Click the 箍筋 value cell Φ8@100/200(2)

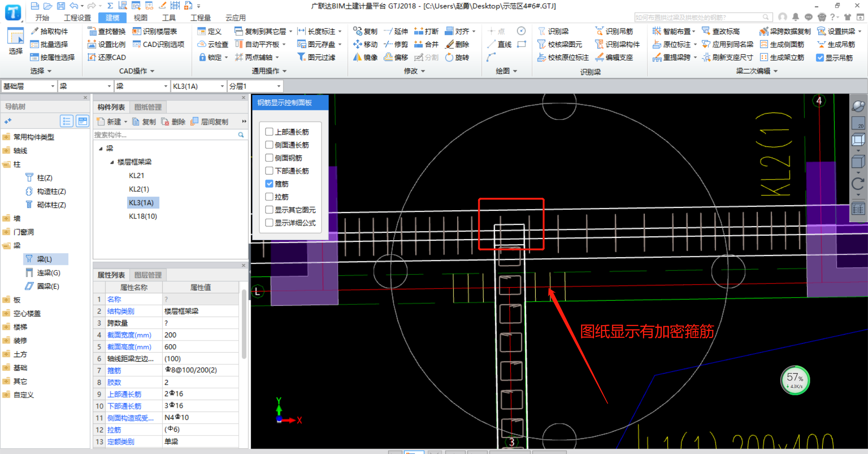200,370
